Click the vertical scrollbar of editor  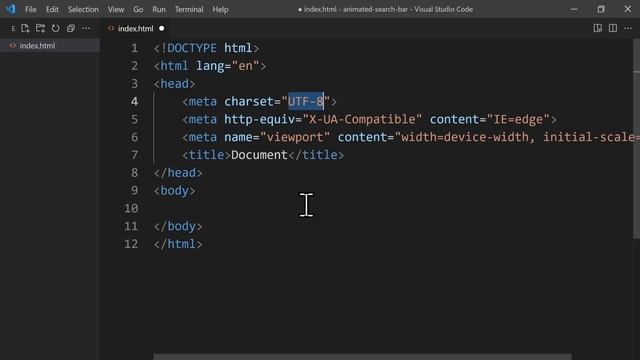click(x=637, y=139)
